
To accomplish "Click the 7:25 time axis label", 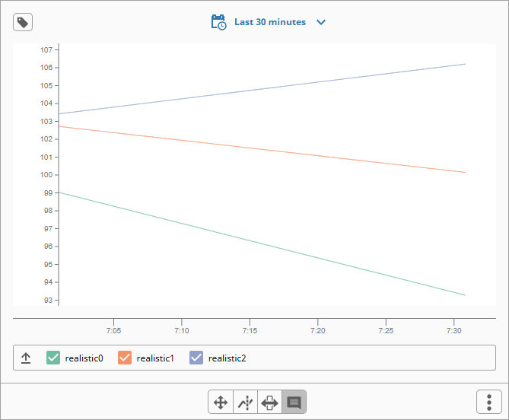I will click(386, 330).
